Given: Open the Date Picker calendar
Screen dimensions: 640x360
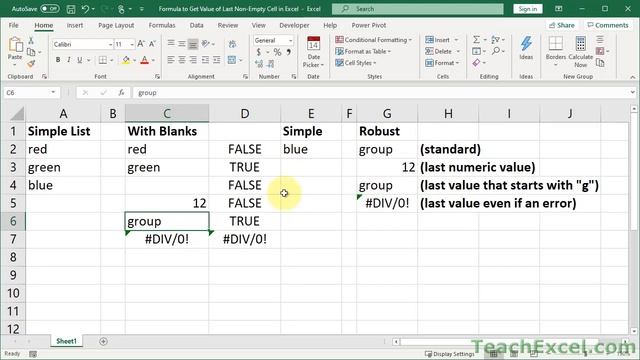Looking at the screenshot, I should (x=313, y=52).
